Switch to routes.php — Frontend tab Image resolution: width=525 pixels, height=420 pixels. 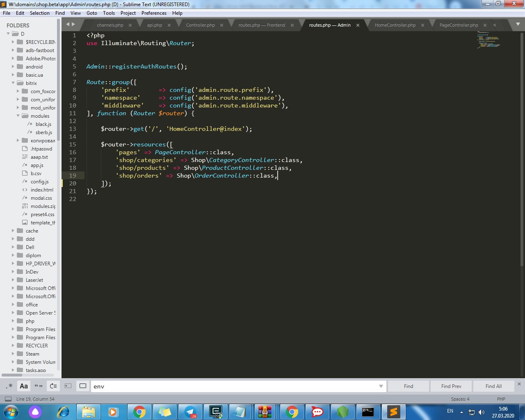click(x=262, y=25)
